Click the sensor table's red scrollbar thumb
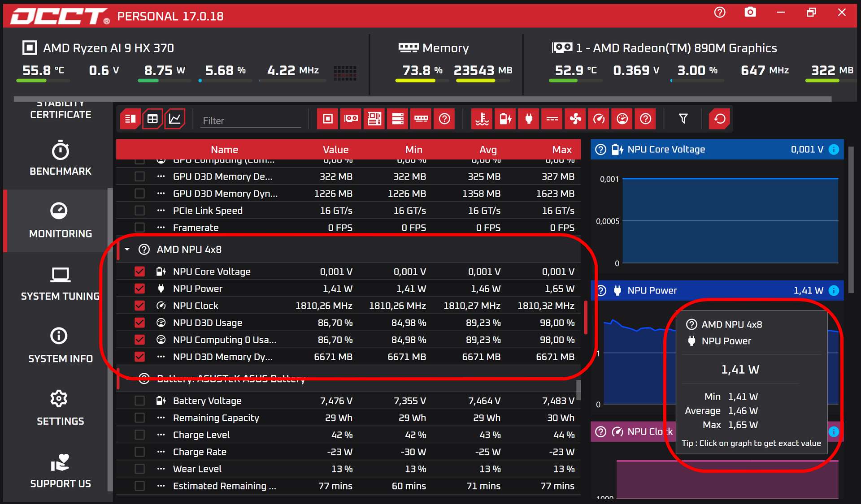This screenshot has width=861, height=504. pyautogui.click(x=586, y=318)
